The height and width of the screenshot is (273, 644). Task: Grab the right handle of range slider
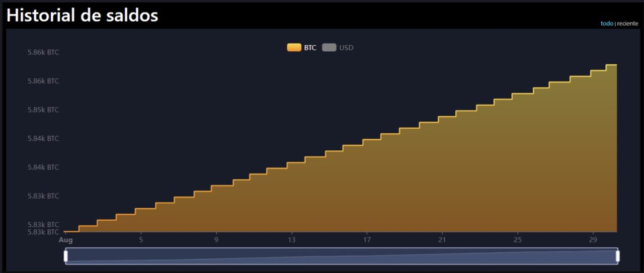coord(617,256)
